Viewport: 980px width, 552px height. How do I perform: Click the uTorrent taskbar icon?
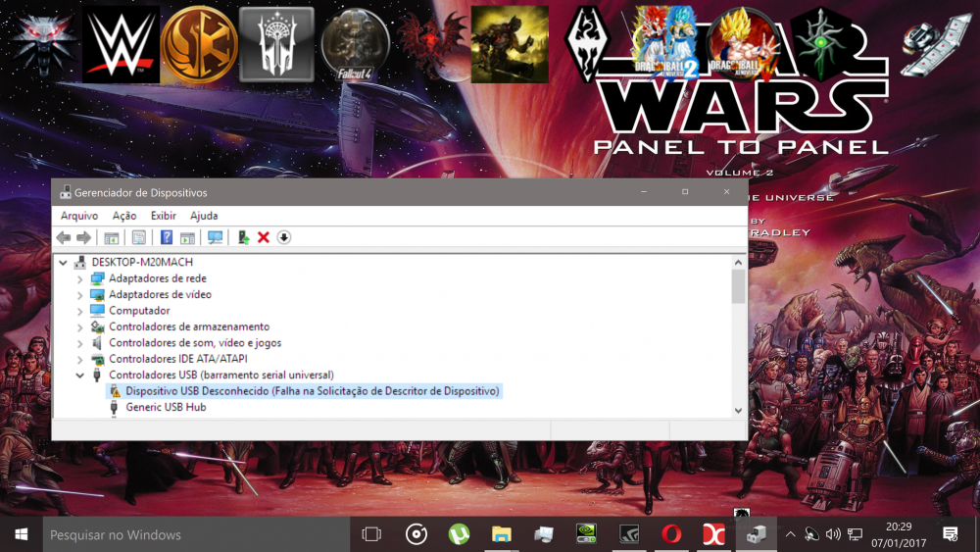(x=459, y=534)
